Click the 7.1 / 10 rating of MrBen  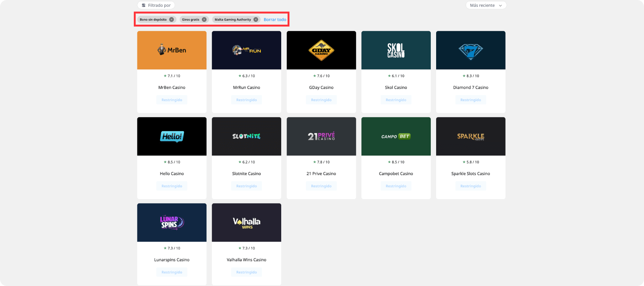172,76
